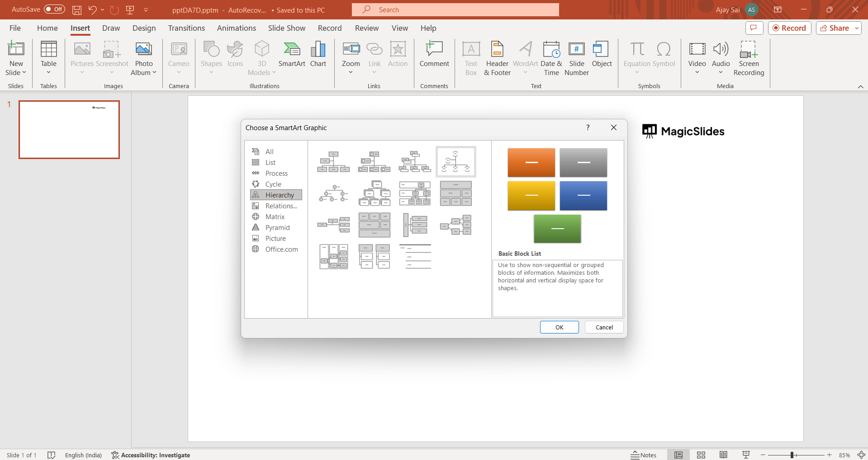
Task: Choose the Matrix category
Action: pyautogui.click(x=276, y=216)
